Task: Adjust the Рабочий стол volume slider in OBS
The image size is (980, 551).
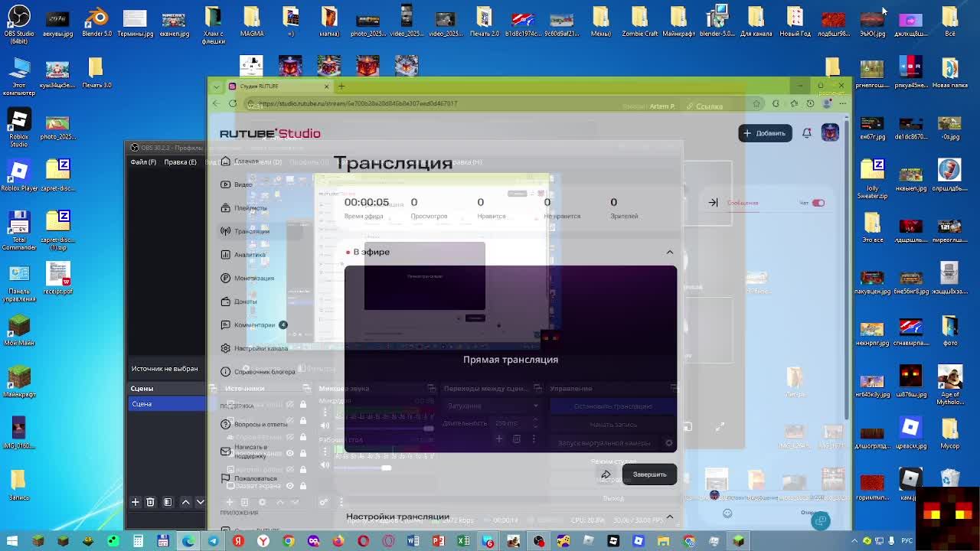Action: click(x=384, y=468)
